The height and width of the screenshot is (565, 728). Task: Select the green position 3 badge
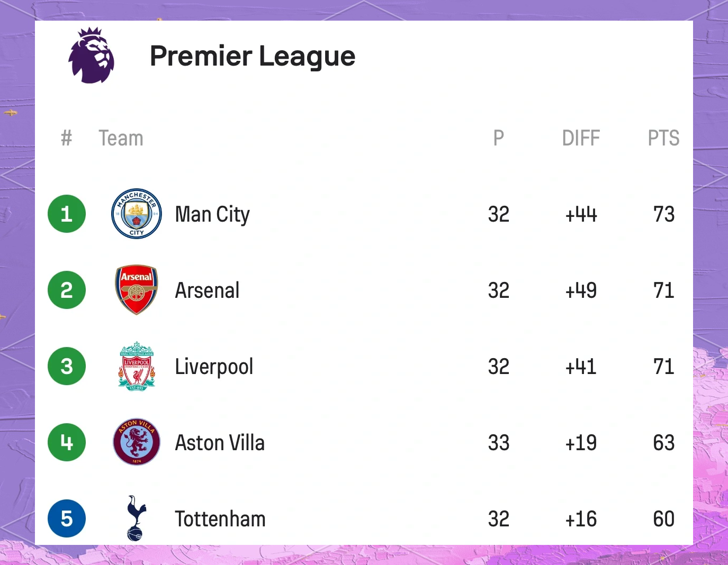(67, 366)
